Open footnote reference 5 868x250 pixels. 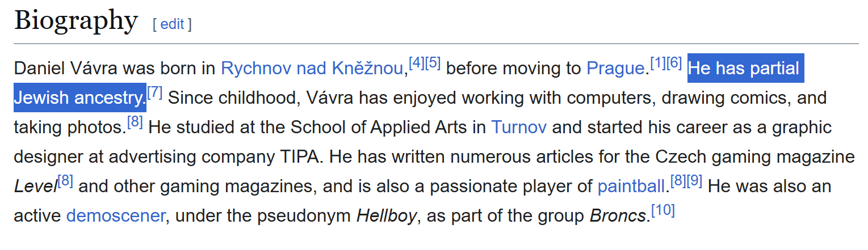pyautogui.click(x=433, y=63)
